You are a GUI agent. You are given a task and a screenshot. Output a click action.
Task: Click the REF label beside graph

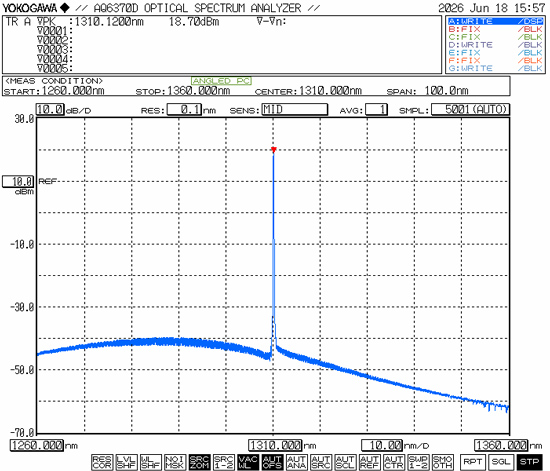(47, 181)
